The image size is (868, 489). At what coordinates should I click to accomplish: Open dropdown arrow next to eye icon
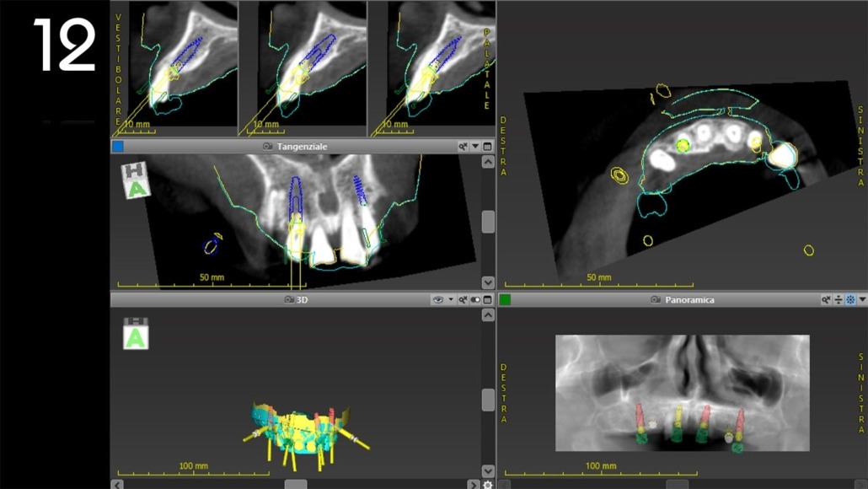click(451, 299)
